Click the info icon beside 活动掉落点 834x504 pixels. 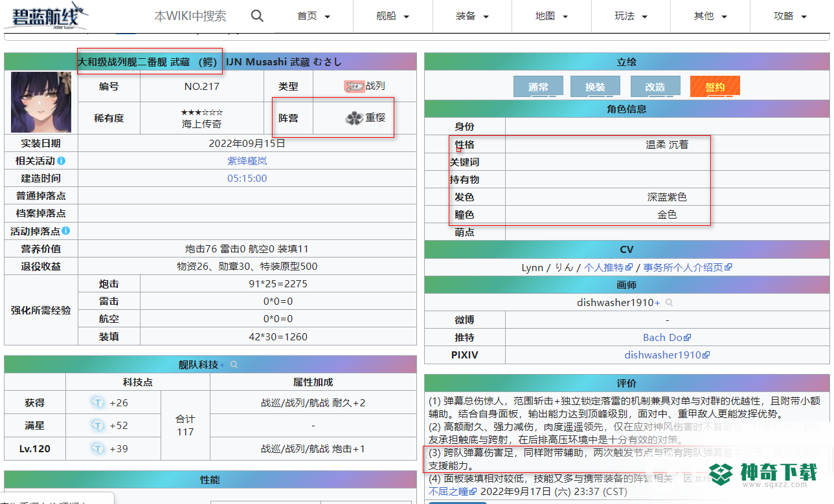65,230
